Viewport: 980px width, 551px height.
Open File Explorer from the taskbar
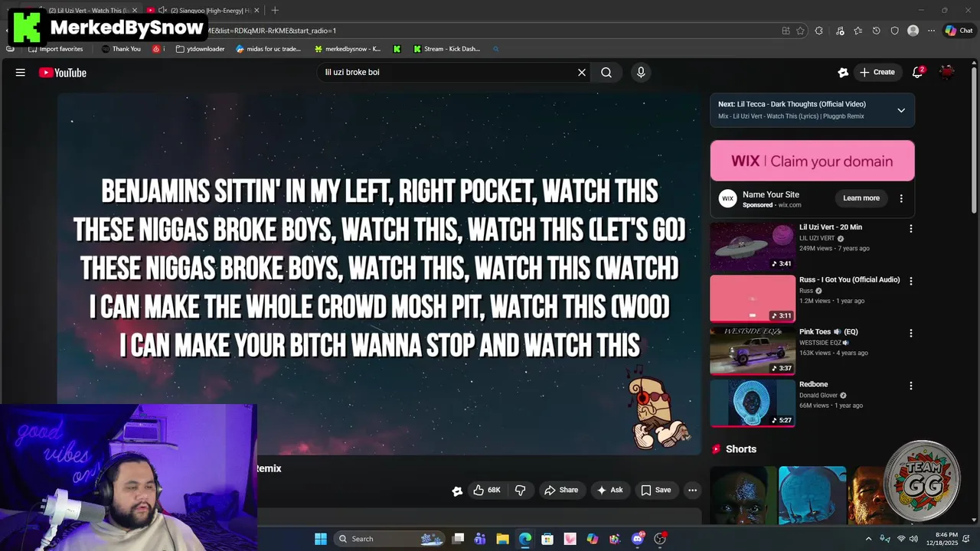[502, 539]
